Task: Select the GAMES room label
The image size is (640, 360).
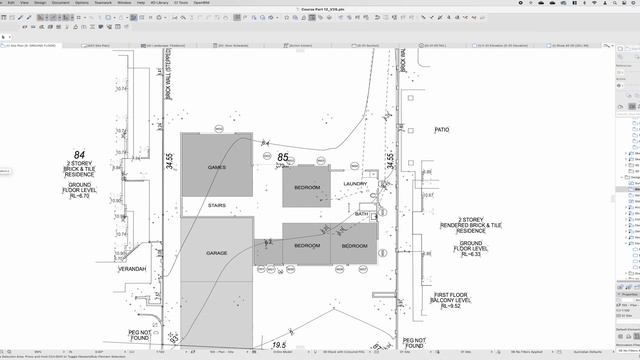Action: (216, 167)
